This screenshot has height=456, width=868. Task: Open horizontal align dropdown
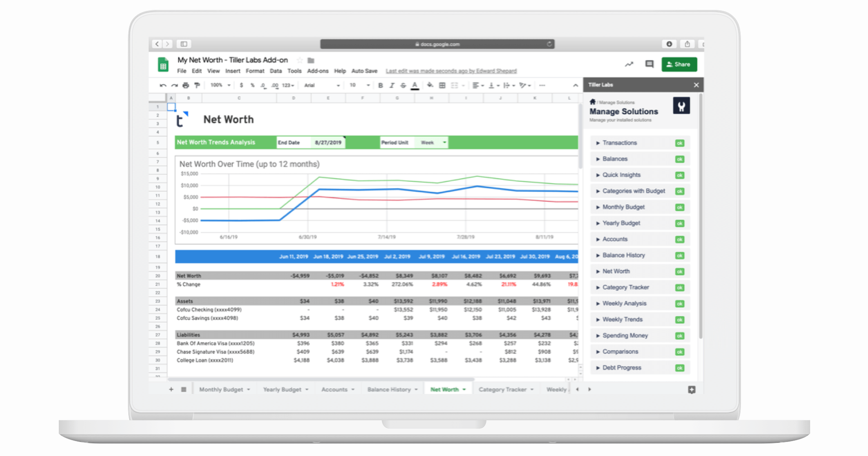(478, 85)
